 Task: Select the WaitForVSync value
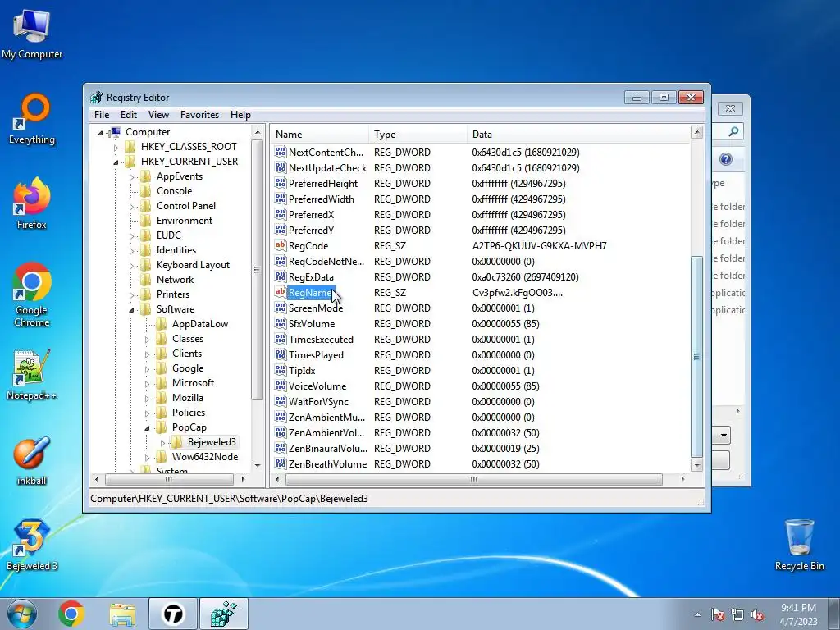pyautogui.click(x=318, y=401)
